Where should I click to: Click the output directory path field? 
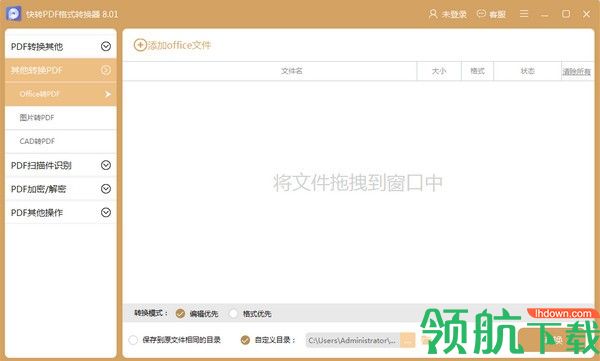pos(352,340)
